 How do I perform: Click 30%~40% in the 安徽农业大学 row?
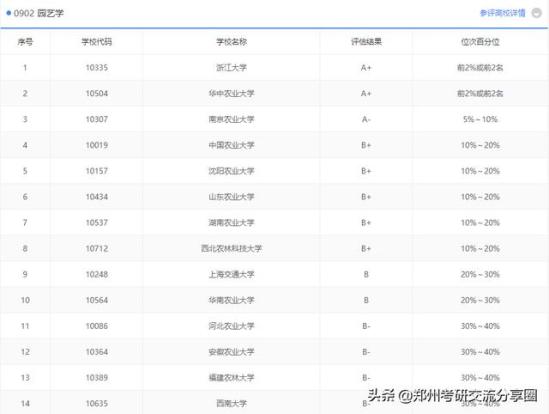(480, 352)
